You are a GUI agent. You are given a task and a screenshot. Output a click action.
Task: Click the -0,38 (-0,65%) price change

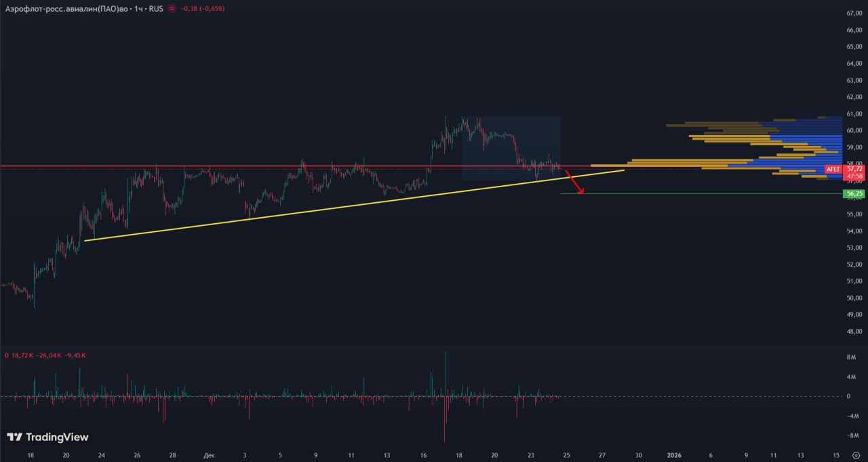coord(203,9)
